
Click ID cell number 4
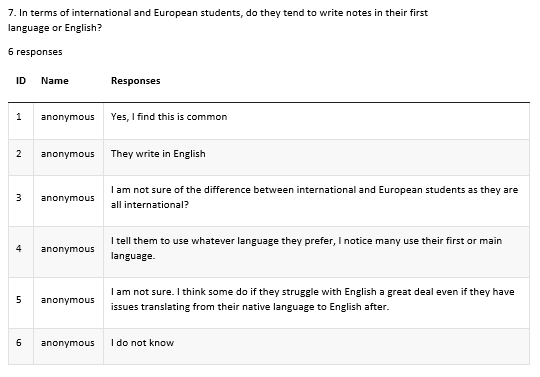pos(19,249)
